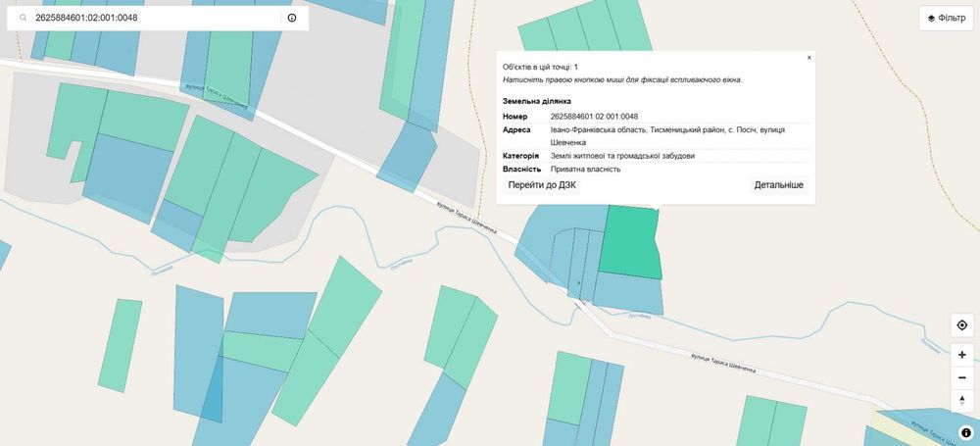Select the highlighted green parcel

pos(629,243)
